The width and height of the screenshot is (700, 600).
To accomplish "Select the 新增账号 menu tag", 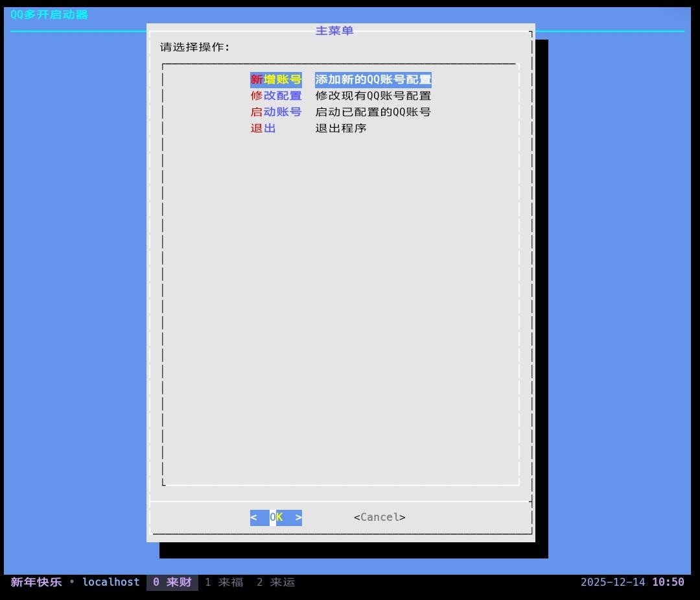I will [x=276, y=80].
